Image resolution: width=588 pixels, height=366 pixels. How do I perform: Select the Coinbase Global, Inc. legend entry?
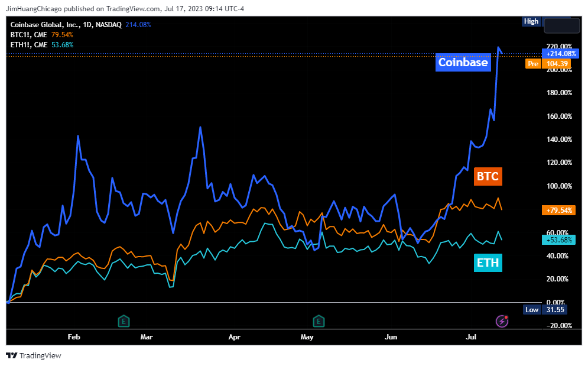(80, 25)
